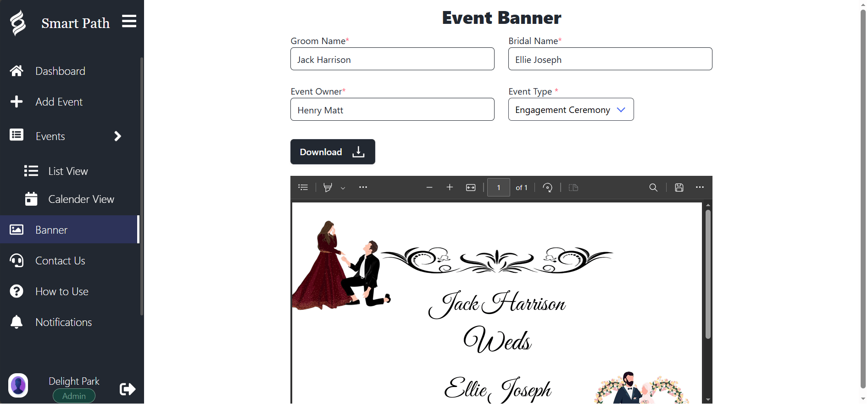Click the Download button
The width and height of the screenshot is (868, 404).
333,152
